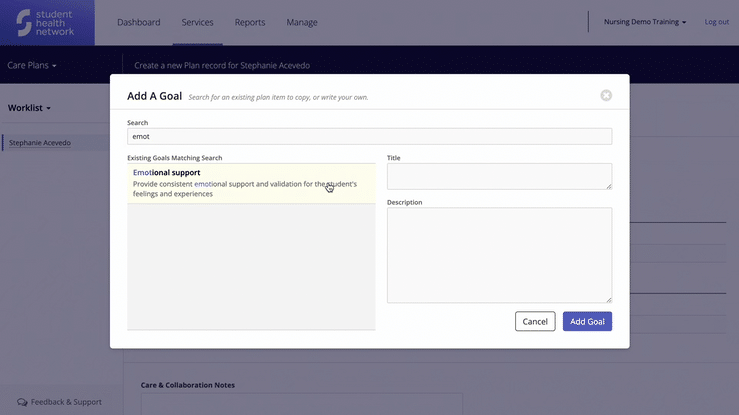Click the Feedback & Support chat icon
The width and height of the screenshot is (739, 415).
(x=22, y=402)
